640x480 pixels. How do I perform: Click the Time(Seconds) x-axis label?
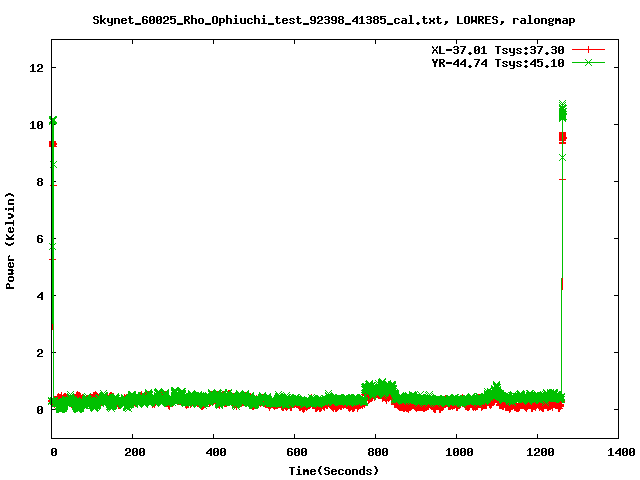pyautogui.click(x=333, y=469)
